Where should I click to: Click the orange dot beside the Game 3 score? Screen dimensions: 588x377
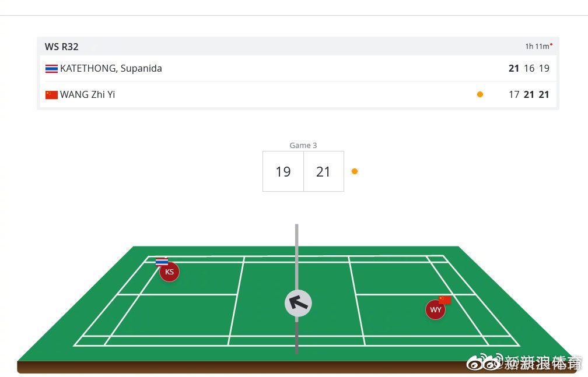pyautogui.click(x=355, y=171)
